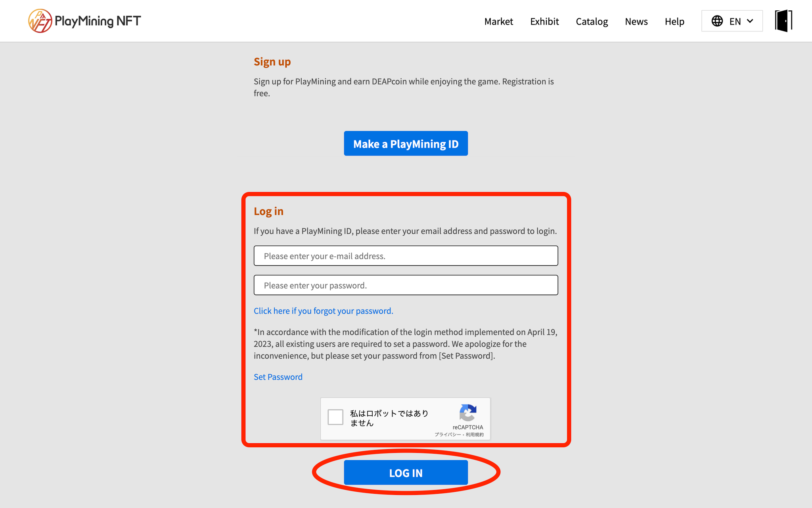Click the reCAPTCHA logo icon
Screen dimensions: 812x508
[x=468, y=413]
